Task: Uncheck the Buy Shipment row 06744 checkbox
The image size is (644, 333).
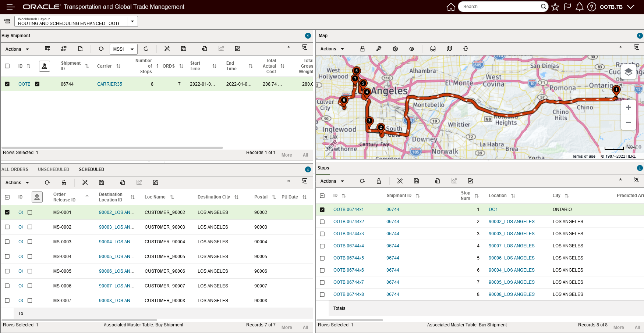Action: click(7, 84)
